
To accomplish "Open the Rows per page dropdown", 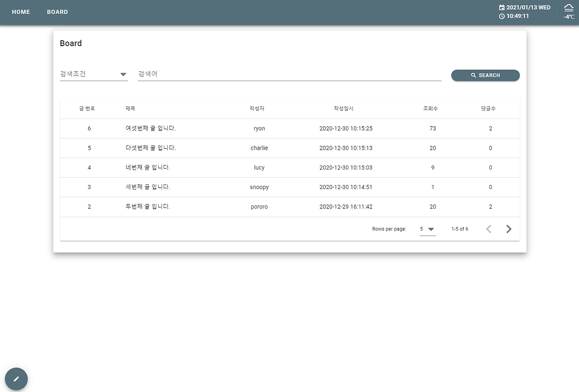I will point(427,229).
